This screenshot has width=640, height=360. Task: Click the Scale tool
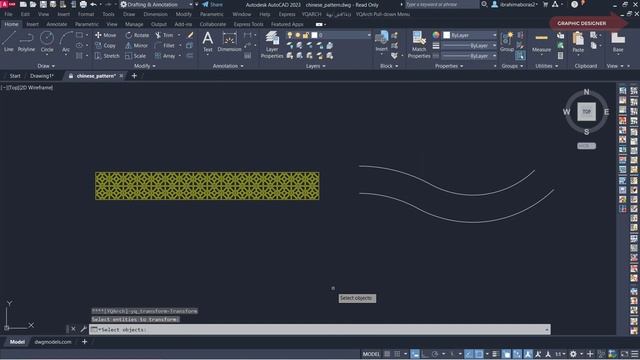point(136,56)
